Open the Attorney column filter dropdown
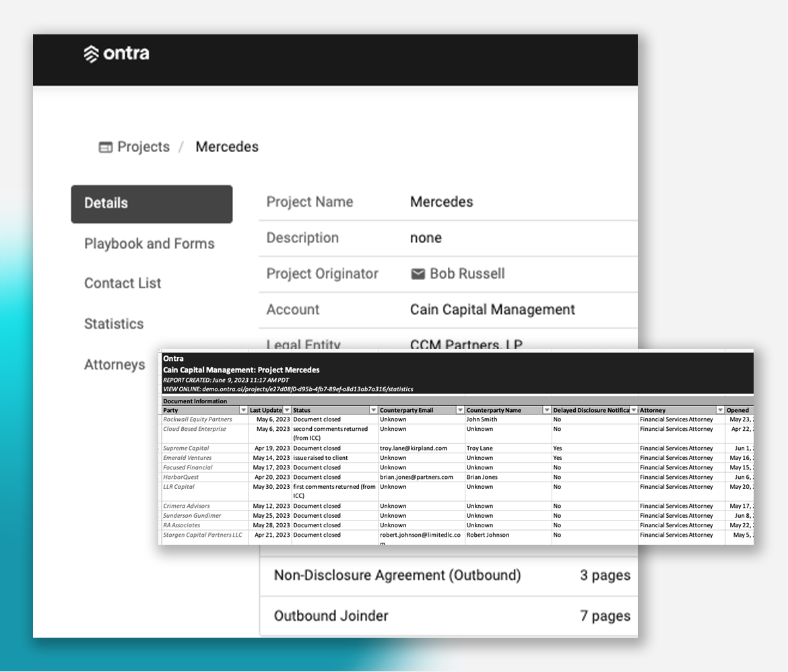Viewport: 788px width, 672px height. pyautogui.click(x=720, y=410)
